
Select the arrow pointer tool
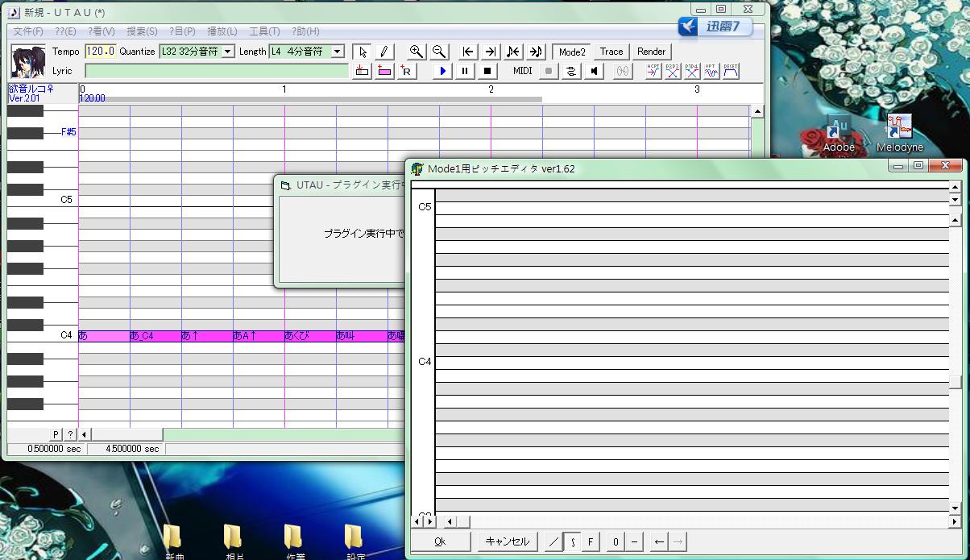363,52
